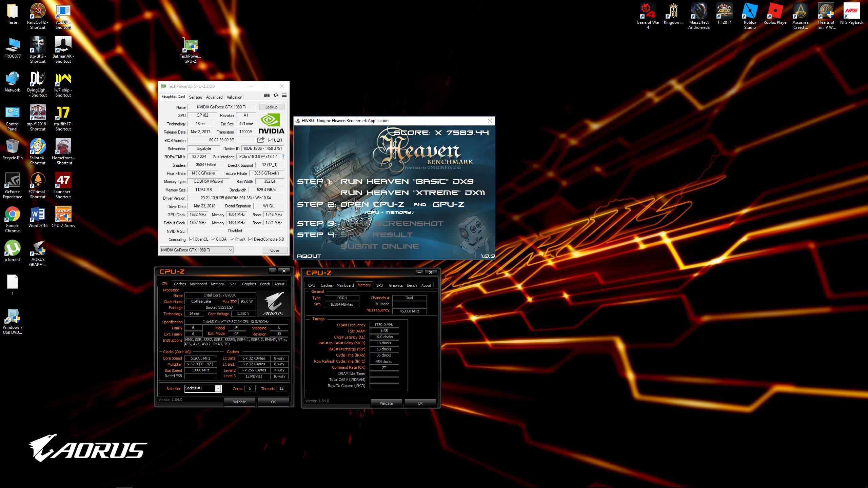
Task: Open the Caches tab in left CPU-Z window
Action: tap(180, 284)
